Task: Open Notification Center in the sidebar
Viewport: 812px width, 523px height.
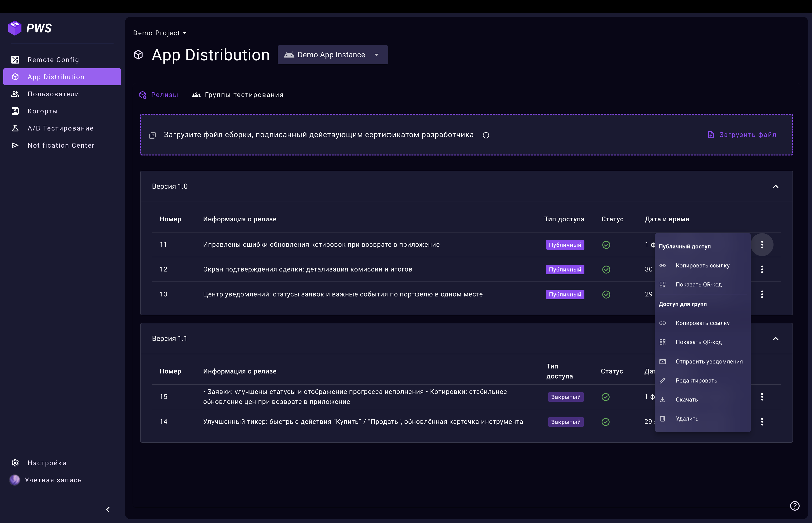Action: [x=61, y=145]
